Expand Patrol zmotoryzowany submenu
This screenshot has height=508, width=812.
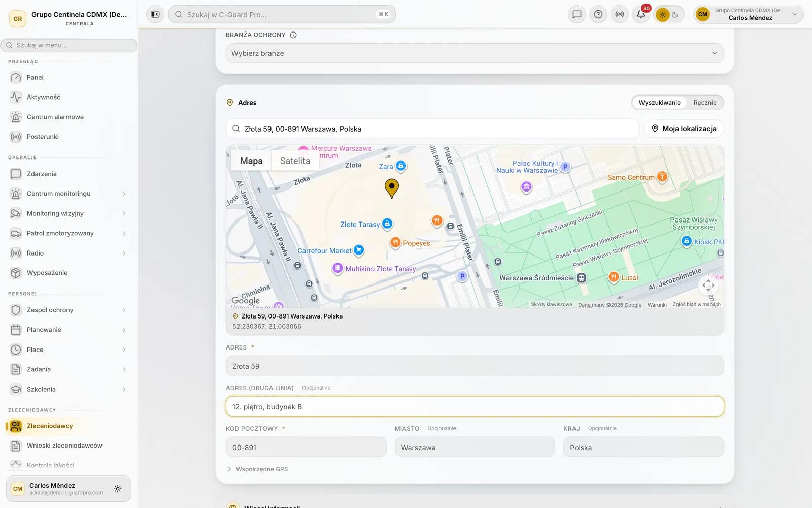(x=124, y=233)
